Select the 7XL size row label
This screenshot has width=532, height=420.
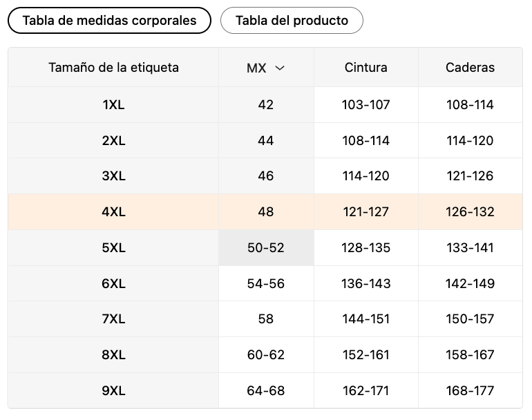(x=113, y=319)
